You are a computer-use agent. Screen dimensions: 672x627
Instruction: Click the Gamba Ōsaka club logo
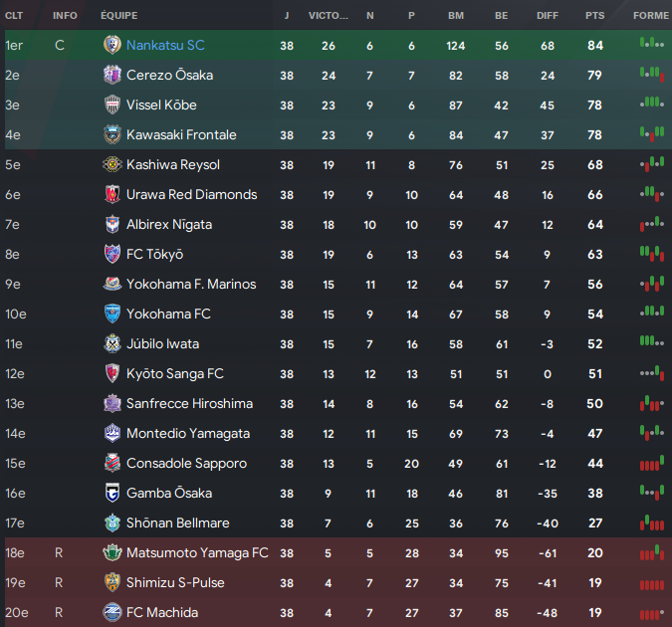(112, 493)
